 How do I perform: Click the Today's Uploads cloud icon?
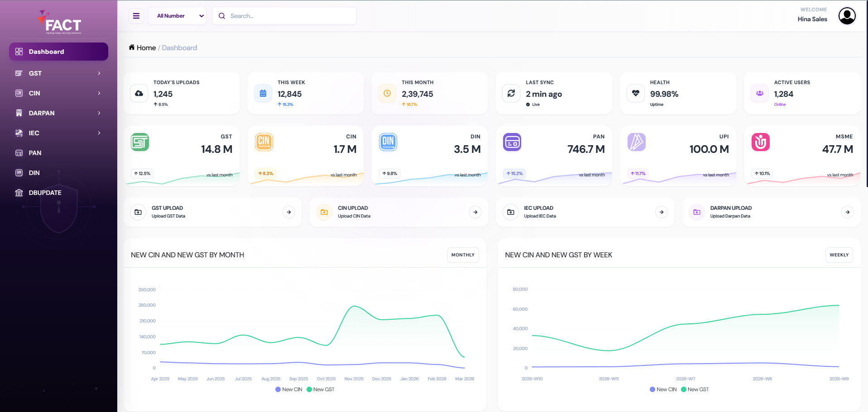tap(139, 93)
